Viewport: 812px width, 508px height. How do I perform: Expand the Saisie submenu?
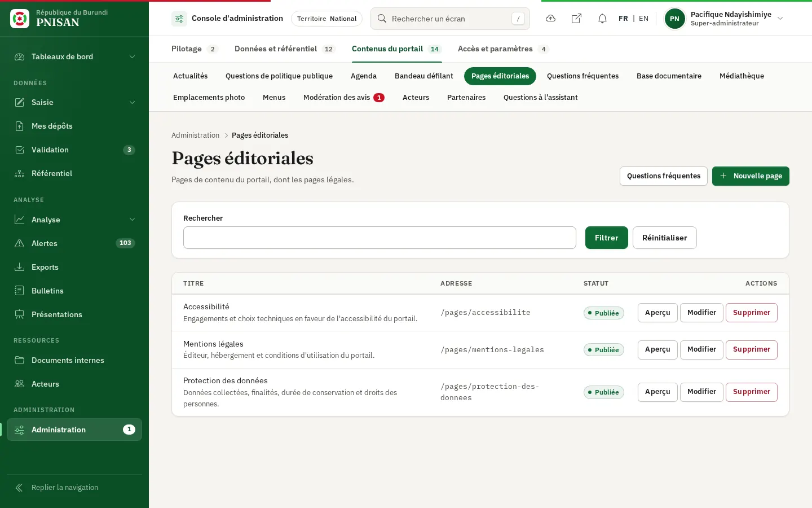coord(74,102)
